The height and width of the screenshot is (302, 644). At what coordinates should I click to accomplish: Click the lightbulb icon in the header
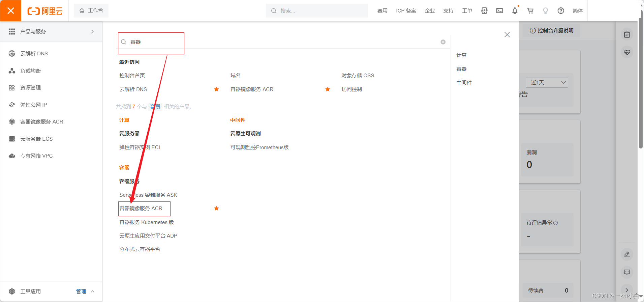[545, 11]
